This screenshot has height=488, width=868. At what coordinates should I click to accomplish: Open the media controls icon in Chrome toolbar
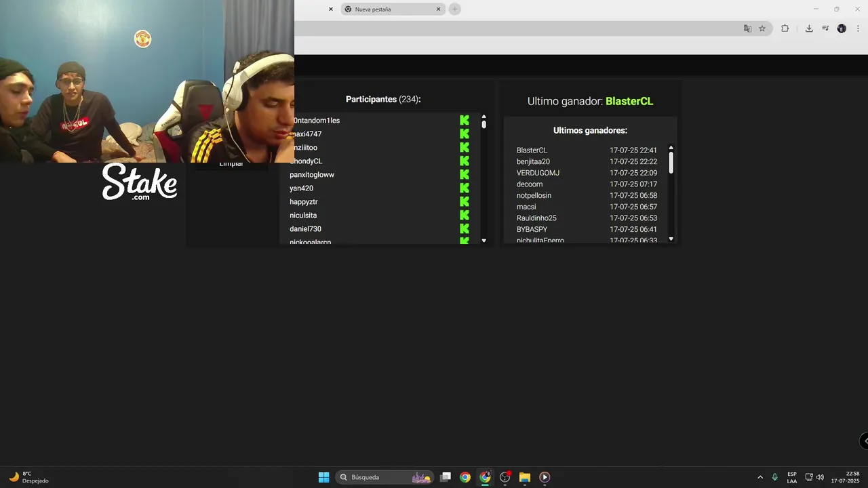[825, 28]
